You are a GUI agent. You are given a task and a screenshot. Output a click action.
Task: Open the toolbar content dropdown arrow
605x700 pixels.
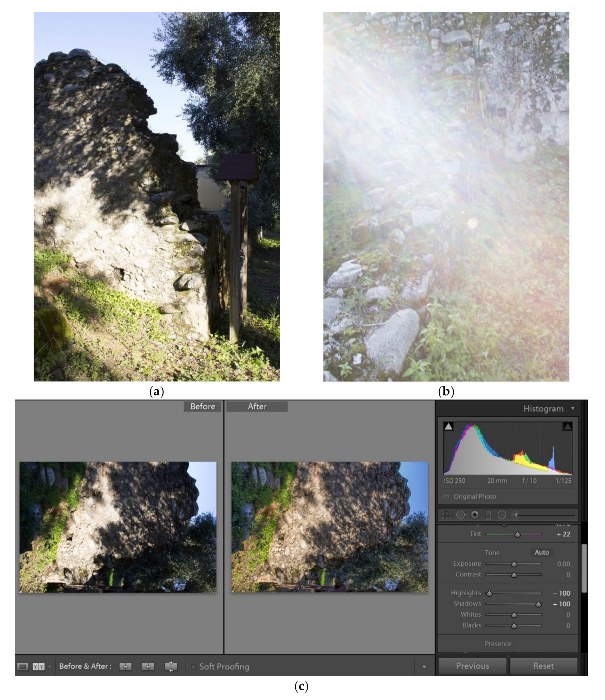pyautogui.click(x=424, y=667)
